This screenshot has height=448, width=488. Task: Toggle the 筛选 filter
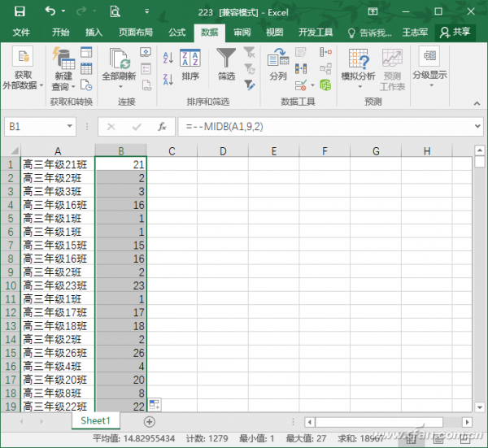coord(226,64)
